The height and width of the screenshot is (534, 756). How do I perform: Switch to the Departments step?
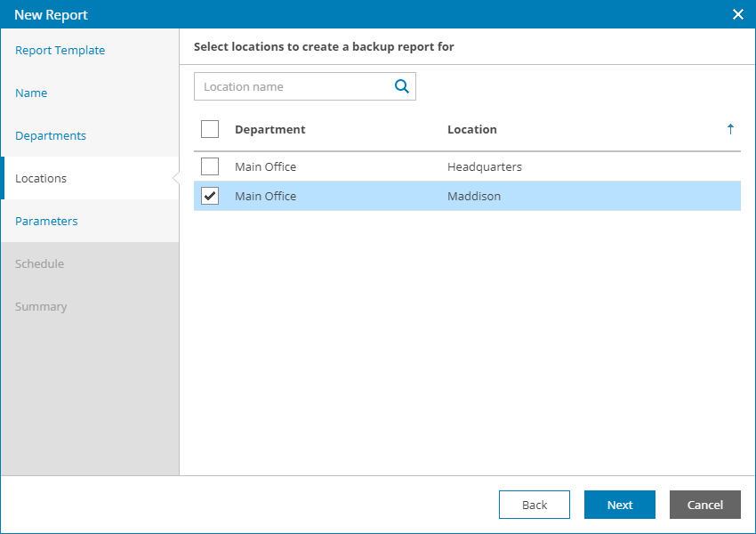coord(51,136)
